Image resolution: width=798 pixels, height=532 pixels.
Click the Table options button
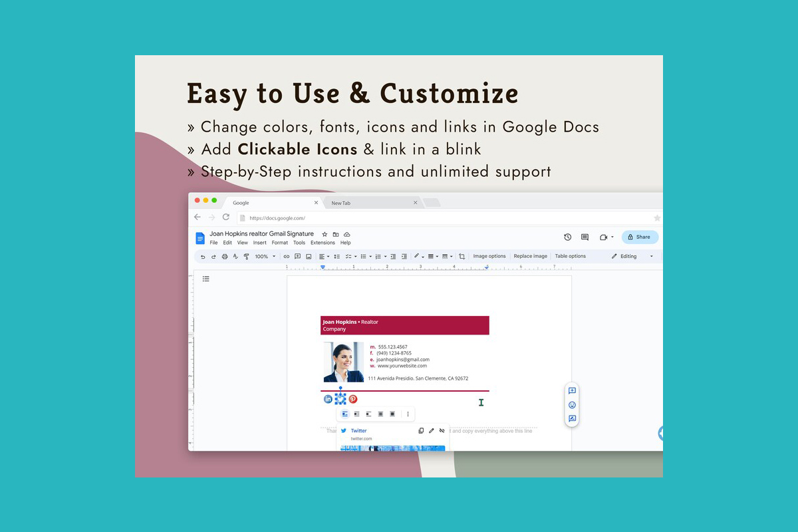[571, 256]
